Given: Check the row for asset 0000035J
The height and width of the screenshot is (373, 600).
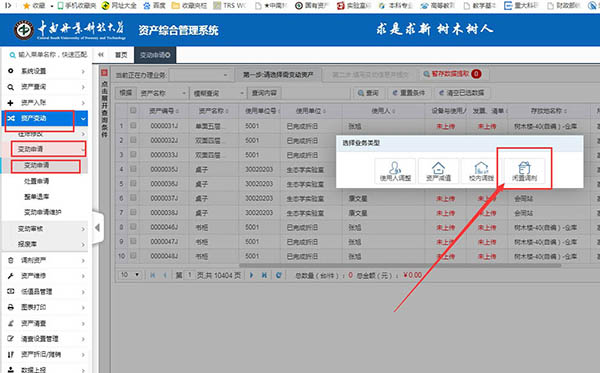Looking at the screenshot, I should click(x=133, y=169).
